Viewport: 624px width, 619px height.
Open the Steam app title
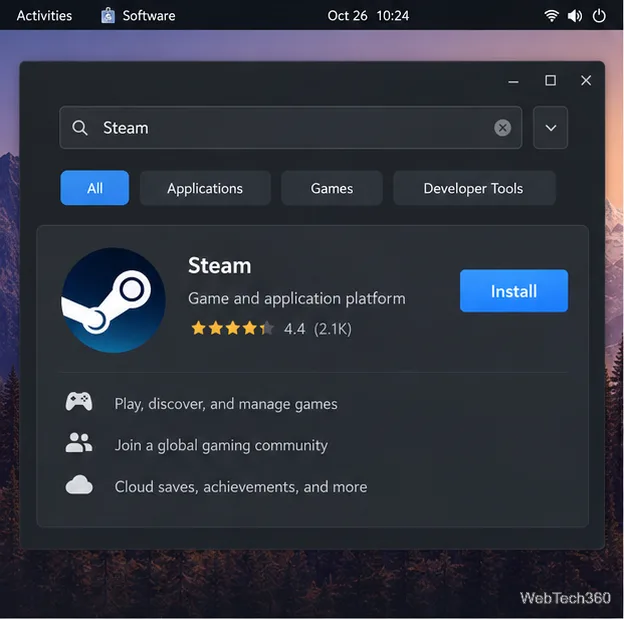tap(220, 266)
